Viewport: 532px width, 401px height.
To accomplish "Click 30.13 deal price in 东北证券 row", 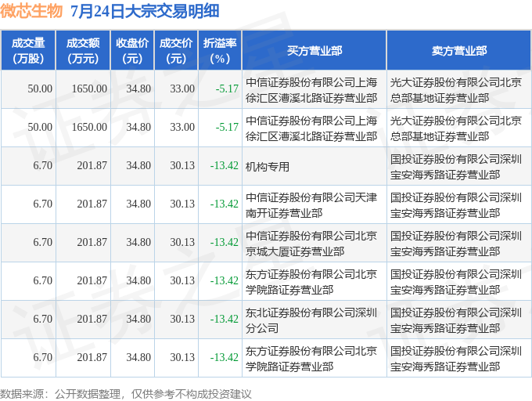I will (182, 320).
